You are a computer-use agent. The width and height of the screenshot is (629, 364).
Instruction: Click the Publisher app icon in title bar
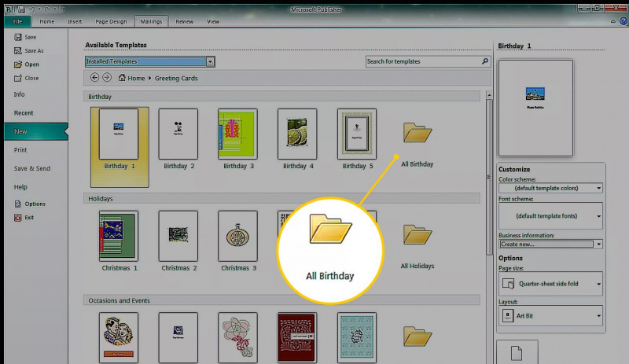coord(9,9)
